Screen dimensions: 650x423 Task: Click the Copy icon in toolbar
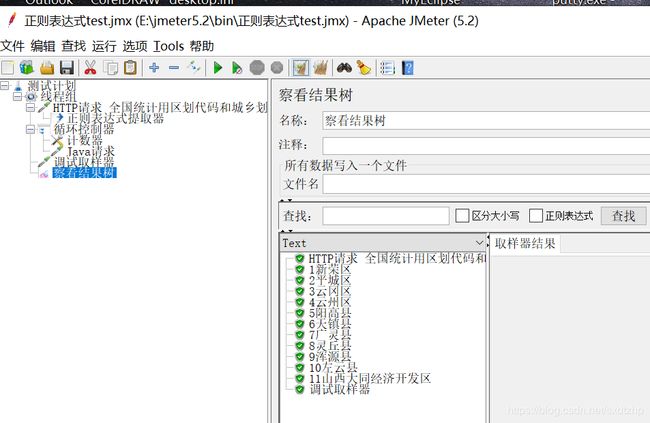coord(110,68)
